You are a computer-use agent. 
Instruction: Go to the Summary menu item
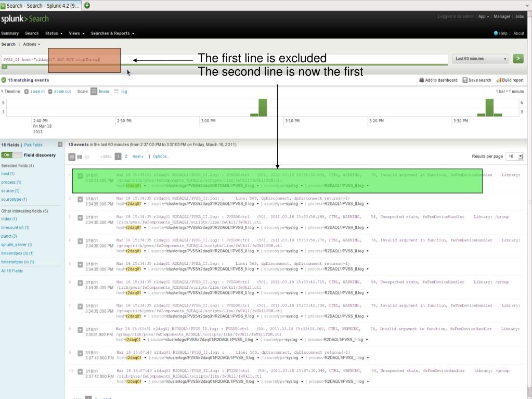(10, 33)
